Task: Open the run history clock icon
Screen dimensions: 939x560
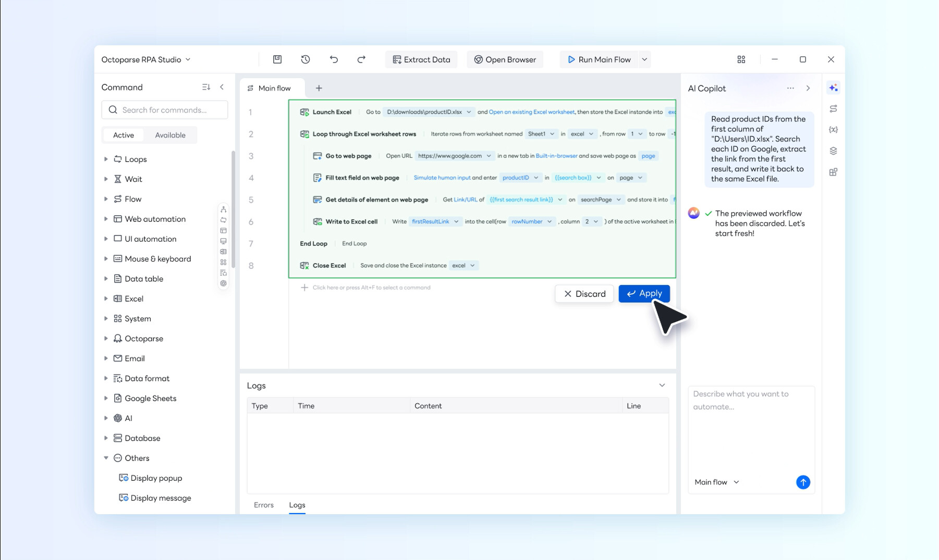Action: click(x=306, y=59)
